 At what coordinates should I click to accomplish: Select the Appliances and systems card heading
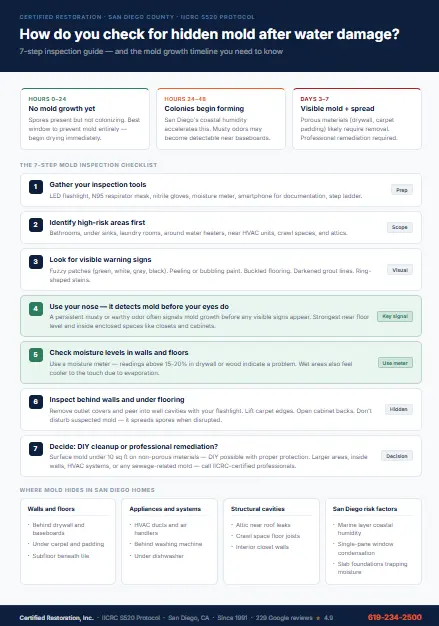click(x=165, y=509)
